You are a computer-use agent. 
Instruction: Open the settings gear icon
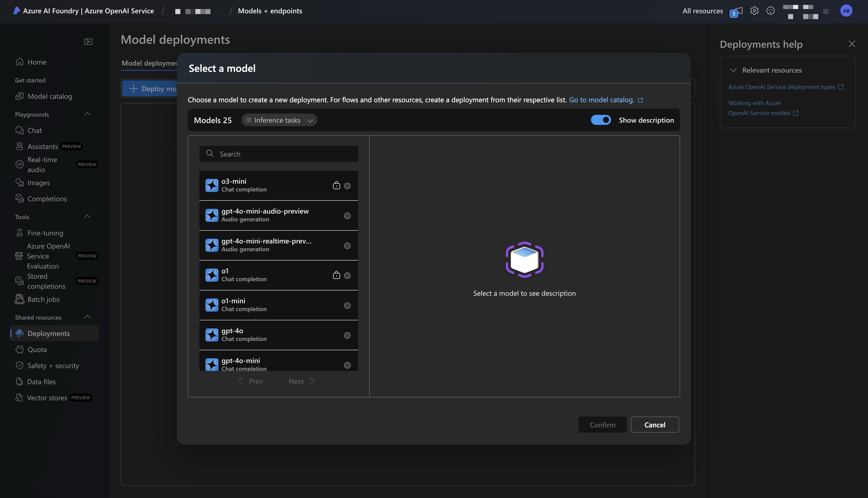[x=754, y=11]
